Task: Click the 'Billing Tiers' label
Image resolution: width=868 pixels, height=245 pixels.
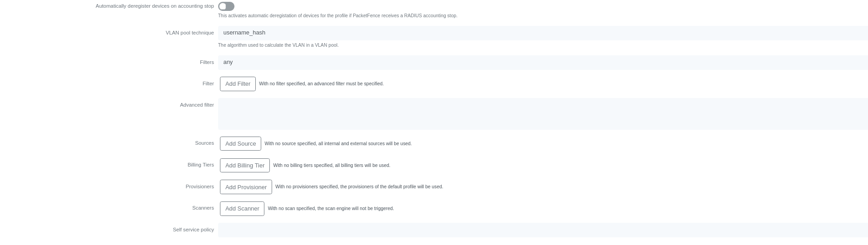Action: (x=200, y=165)
